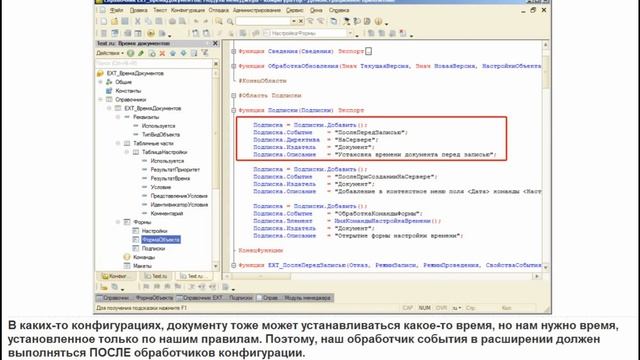Image resolution: width=640 pixels, height=360 pixels.
Task: Click the toolbar search text field
Action: [263, 21]
